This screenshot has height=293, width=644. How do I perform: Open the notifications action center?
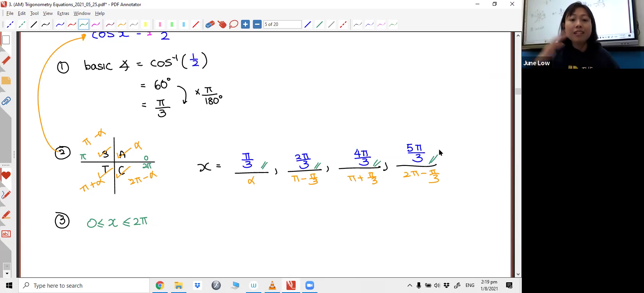click(x=509, y=285)
